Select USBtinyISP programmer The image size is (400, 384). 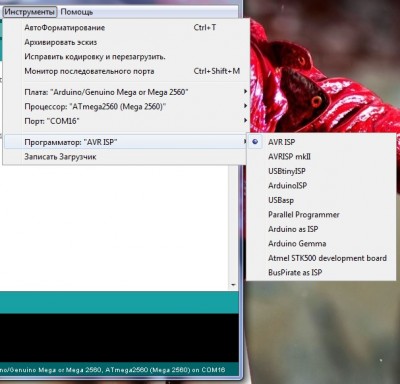(321, 171)
